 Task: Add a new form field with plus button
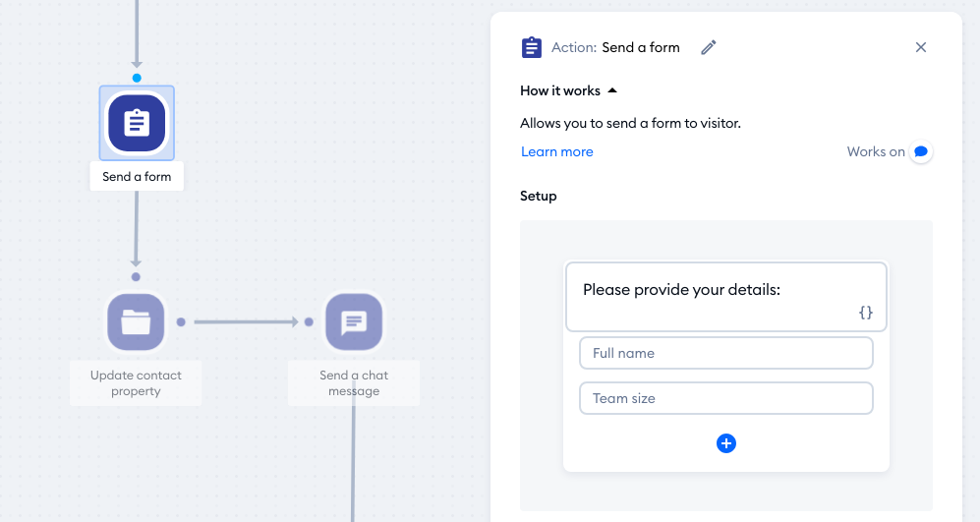pyautogui.click(x=726, y=443)
